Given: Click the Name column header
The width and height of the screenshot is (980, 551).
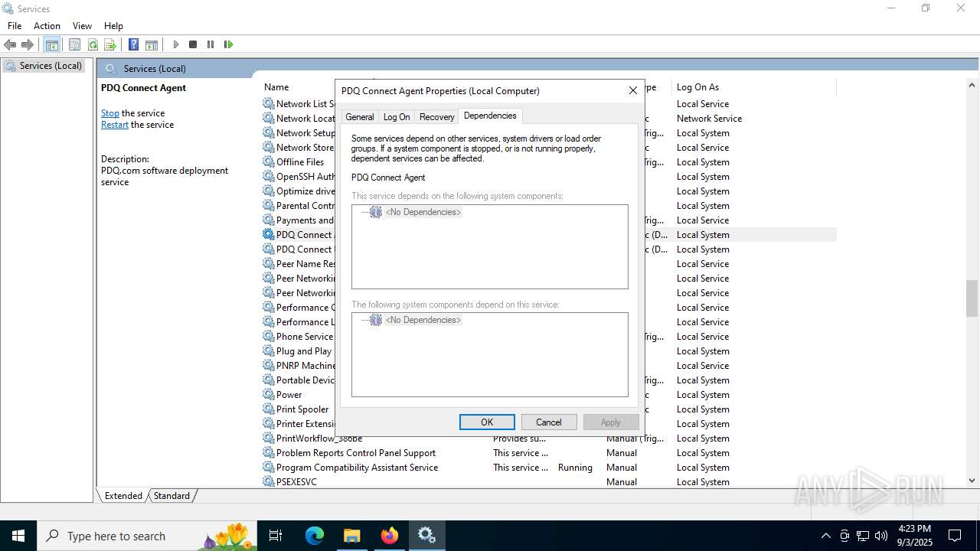Looking at the screenshot, I should 276,87.
